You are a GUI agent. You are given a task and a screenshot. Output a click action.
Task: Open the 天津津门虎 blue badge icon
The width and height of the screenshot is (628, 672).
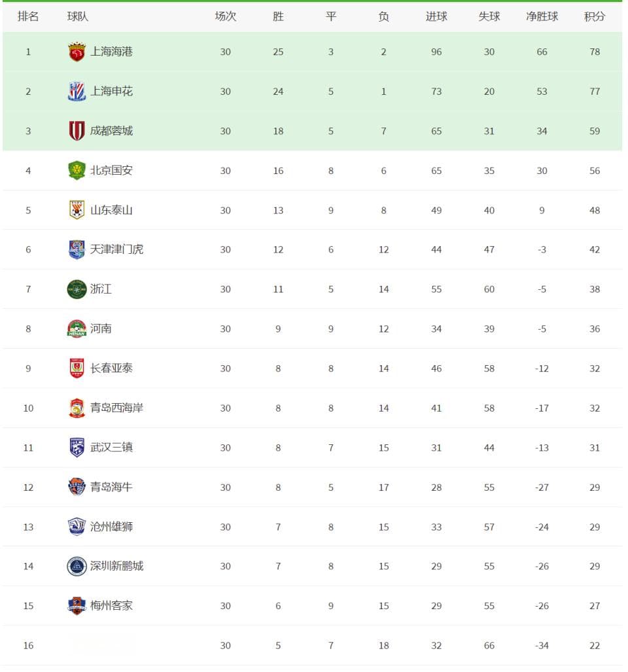(77, 249)
